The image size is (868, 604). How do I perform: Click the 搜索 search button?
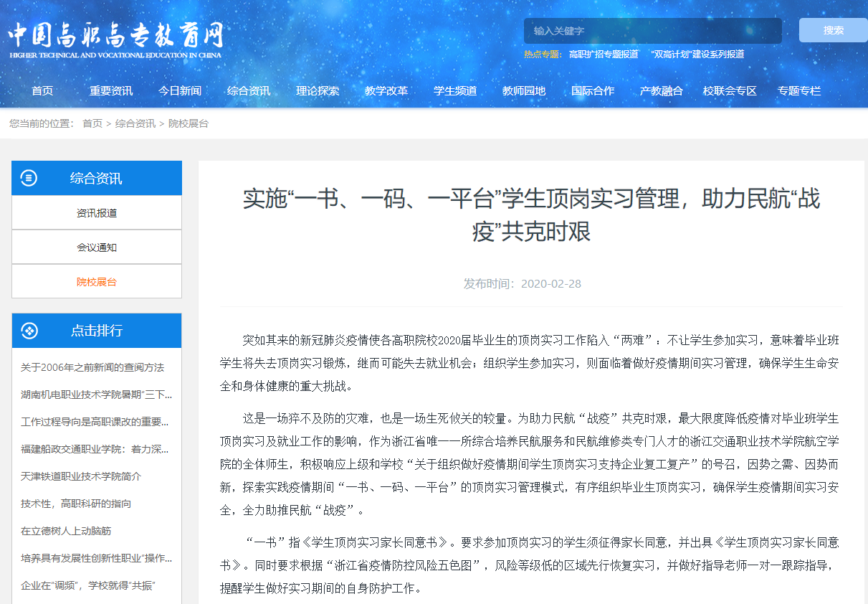pos(833,30)
